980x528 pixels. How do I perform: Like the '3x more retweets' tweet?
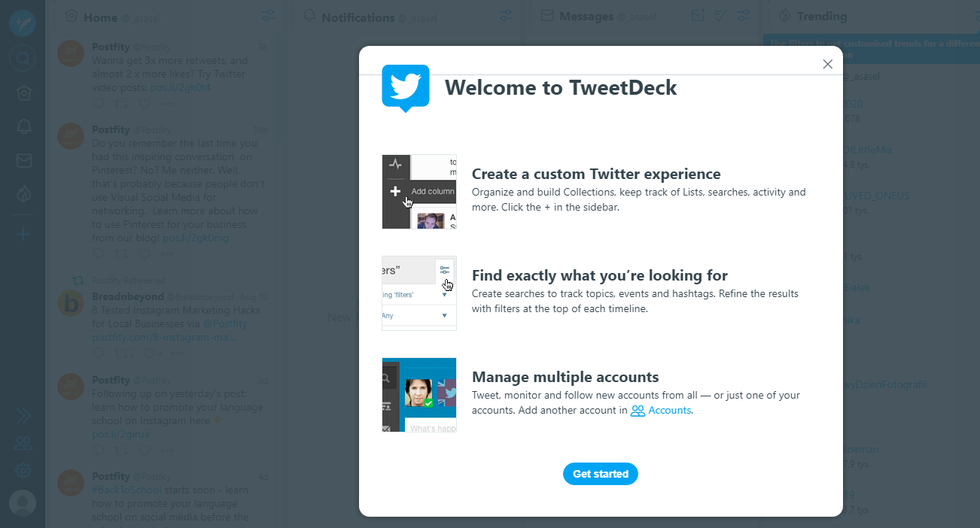point(144,103)
